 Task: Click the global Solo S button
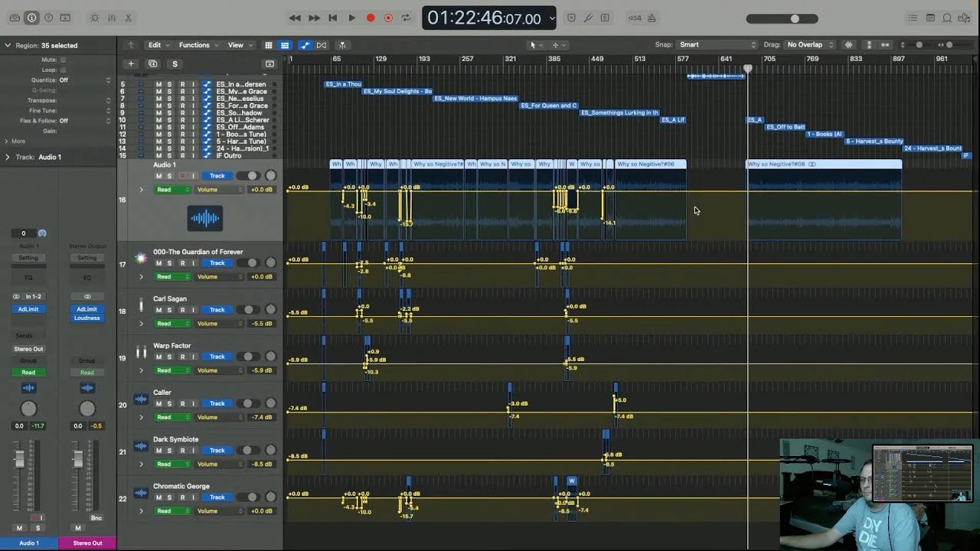coord(175,64)
